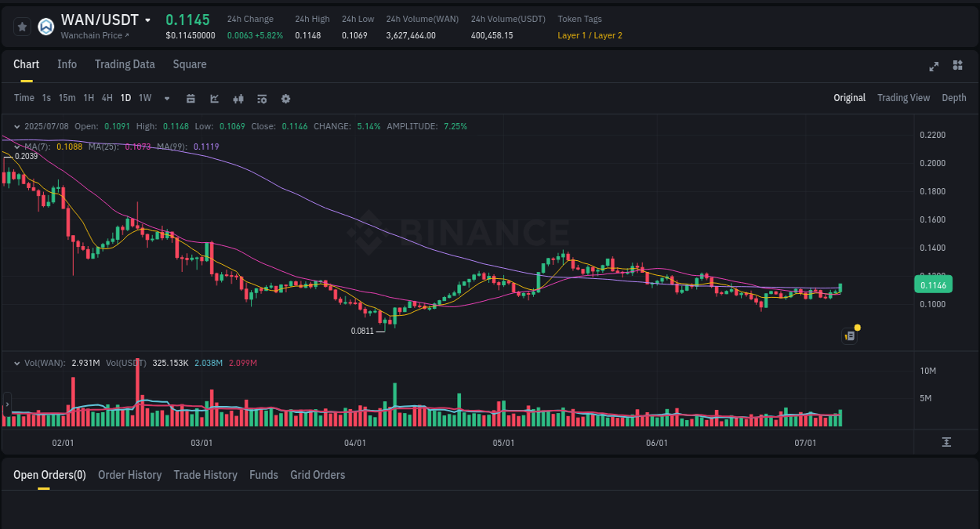This screenshot has height=529, width=980.
Task: Collapse the Vol(WAN) volume panel chevron
Action: pyautogui.click(x=17, y=363)
